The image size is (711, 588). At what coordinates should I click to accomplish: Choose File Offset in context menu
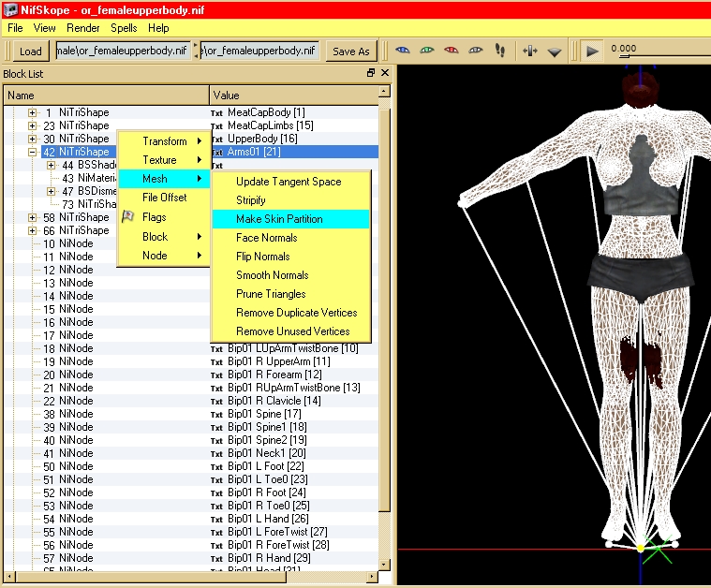click(164, 198)
